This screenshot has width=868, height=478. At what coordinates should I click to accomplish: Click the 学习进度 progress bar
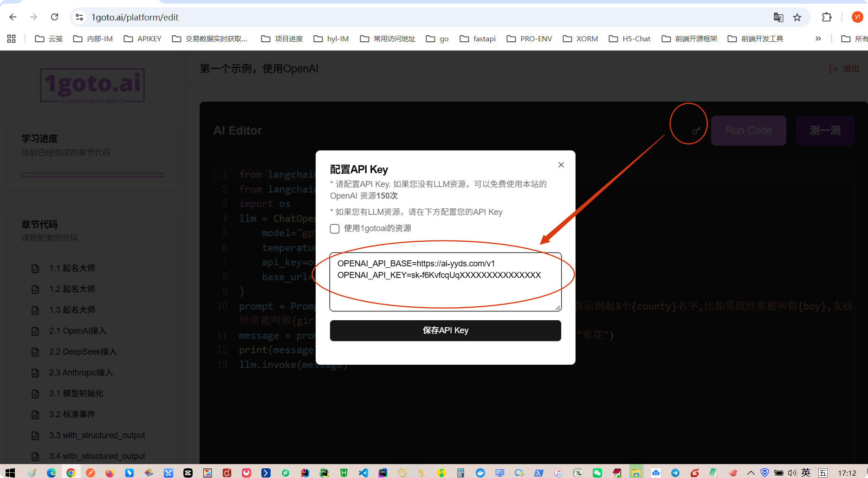92,175
